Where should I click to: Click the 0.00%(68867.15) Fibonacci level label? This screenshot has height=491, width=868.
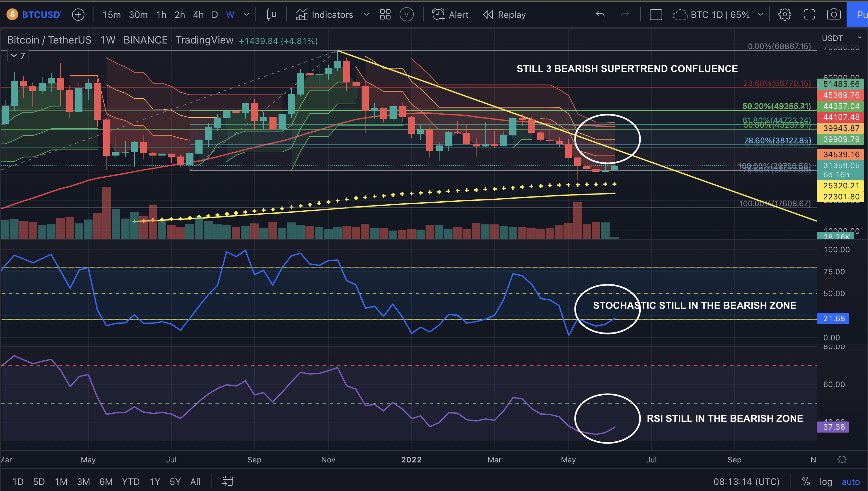779,46
